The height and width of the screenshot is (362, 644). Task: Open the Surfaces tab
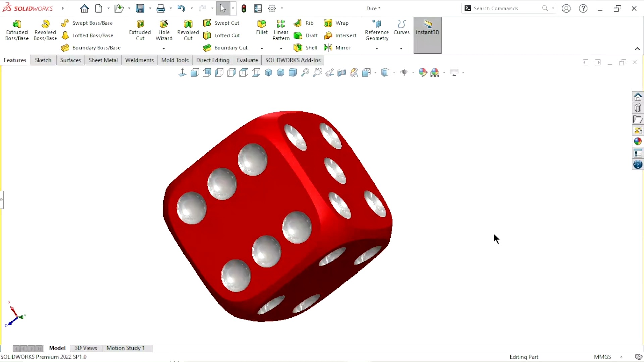70,60
